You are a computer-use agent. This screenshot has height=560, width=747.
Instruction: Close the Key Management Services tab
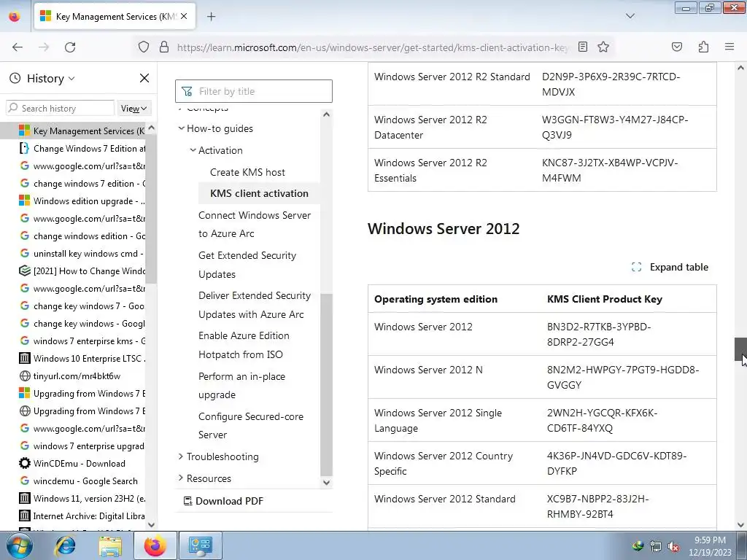[x=184, y=16]
